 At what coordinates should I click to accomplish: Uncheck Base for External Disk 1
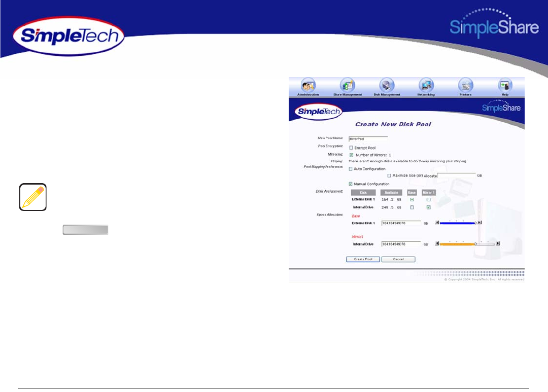click(412, 199)
